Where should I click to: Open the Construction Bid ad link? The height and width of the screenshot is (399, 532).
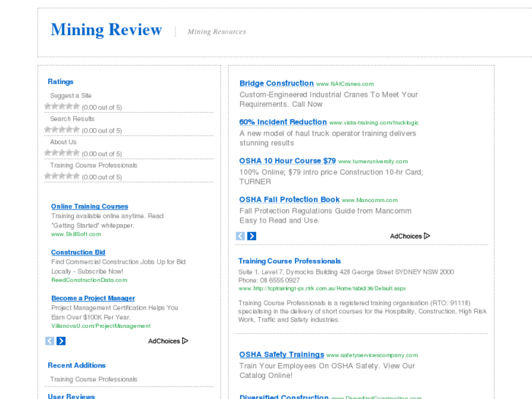[78, 253]
